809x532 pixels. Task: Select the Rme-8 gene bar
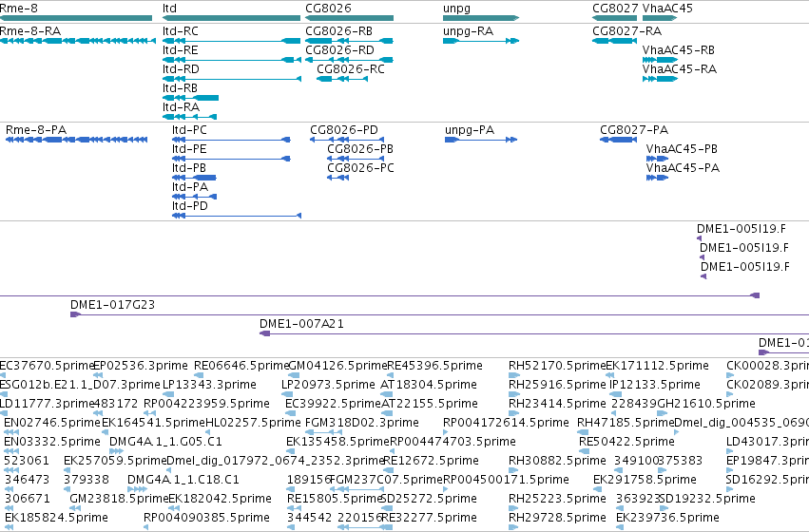pyautogui.click(x=76, y=18)
